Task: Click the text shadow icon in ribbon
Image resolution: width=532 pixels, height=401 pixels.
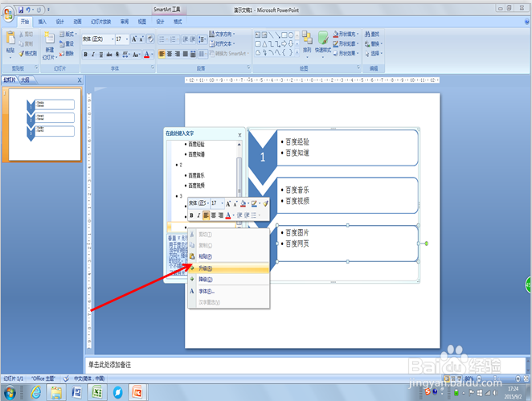Action: pos(117,55)
